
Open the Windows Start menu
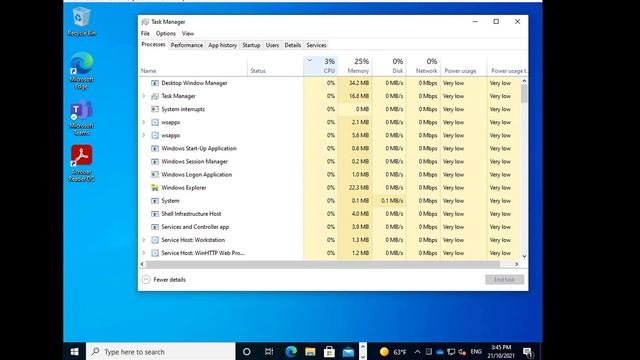[x=74, y=351]
